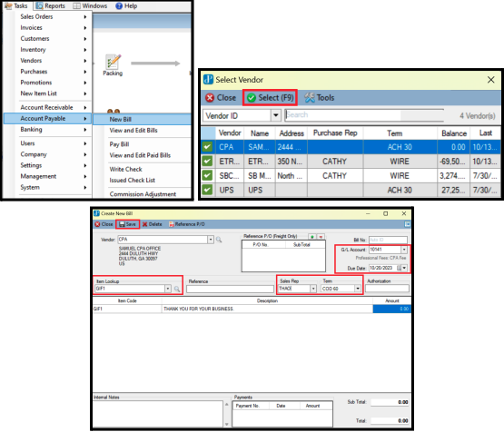Viewport: 504px width, 432px height.
Task: Click Reference P/O toolbar button
Action: tap(187, 224)
